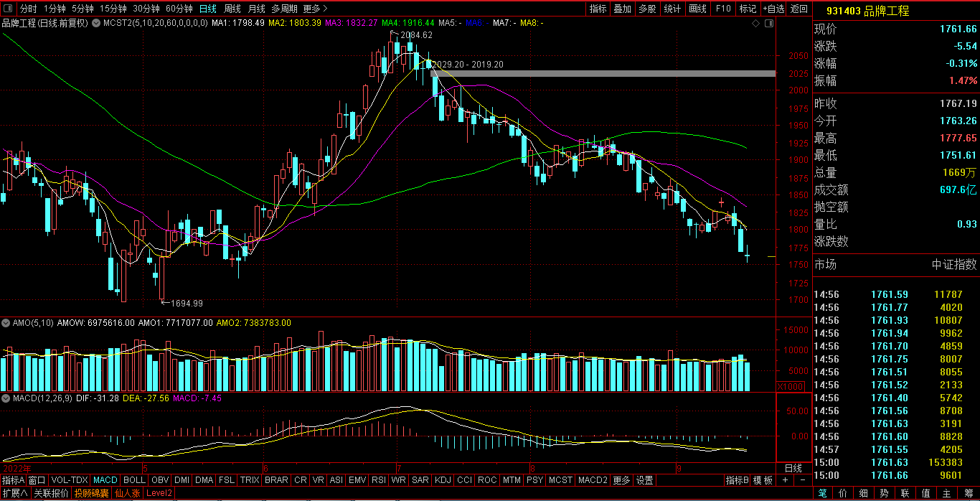Screen dimensions: 980x501
Task: Open the 笔 tick detail view
Action: 822,494
